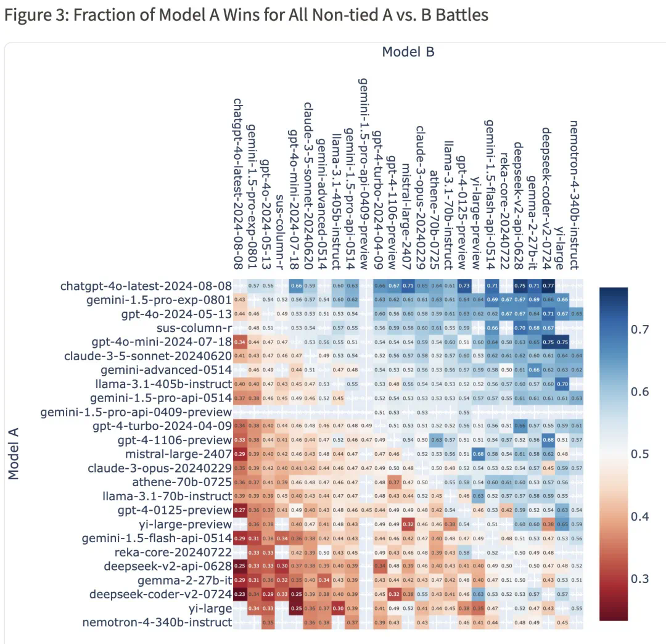
Task: Click the Model B axis title
Action: 408,52
